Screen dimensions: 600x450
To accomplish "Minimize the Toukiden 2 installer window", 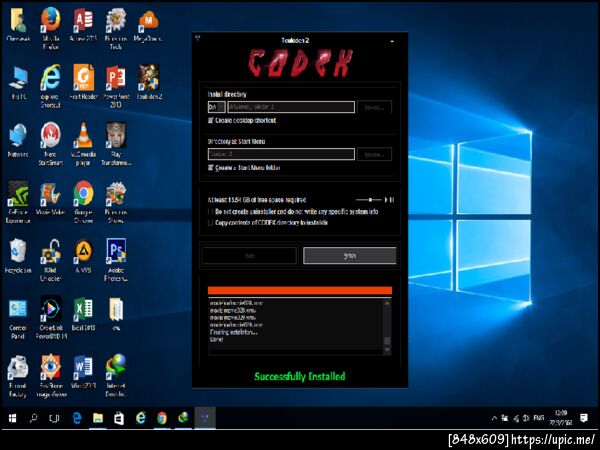I will (392, 41).
